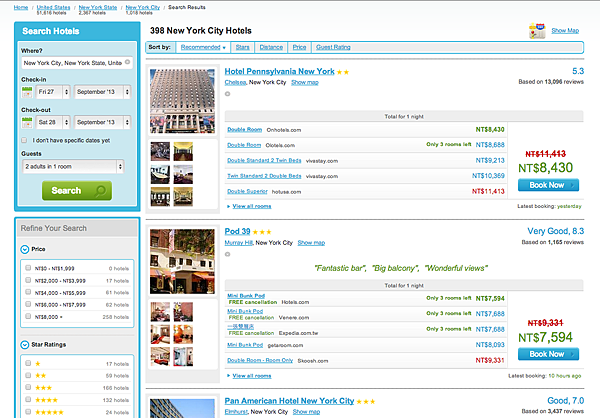Check the four-star rating filter

[28, 400]
